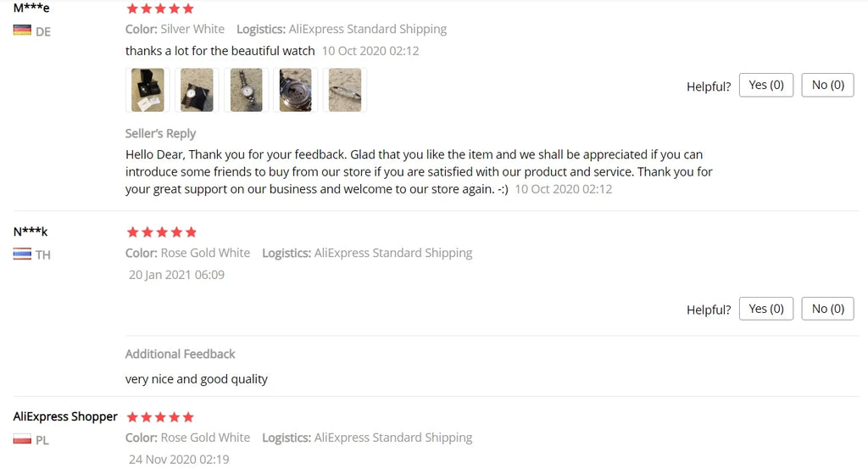Mark N***k's review as not helpful
Image resolution: width=868 pixels, height=469 pixels.
point(827,309)
